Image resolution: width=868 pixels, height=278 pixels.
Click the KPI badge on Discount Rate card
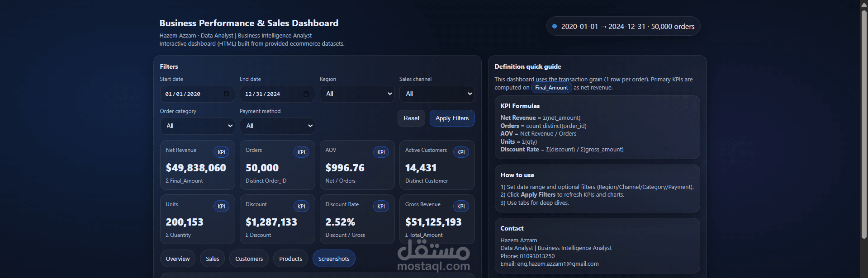[381, 207]
